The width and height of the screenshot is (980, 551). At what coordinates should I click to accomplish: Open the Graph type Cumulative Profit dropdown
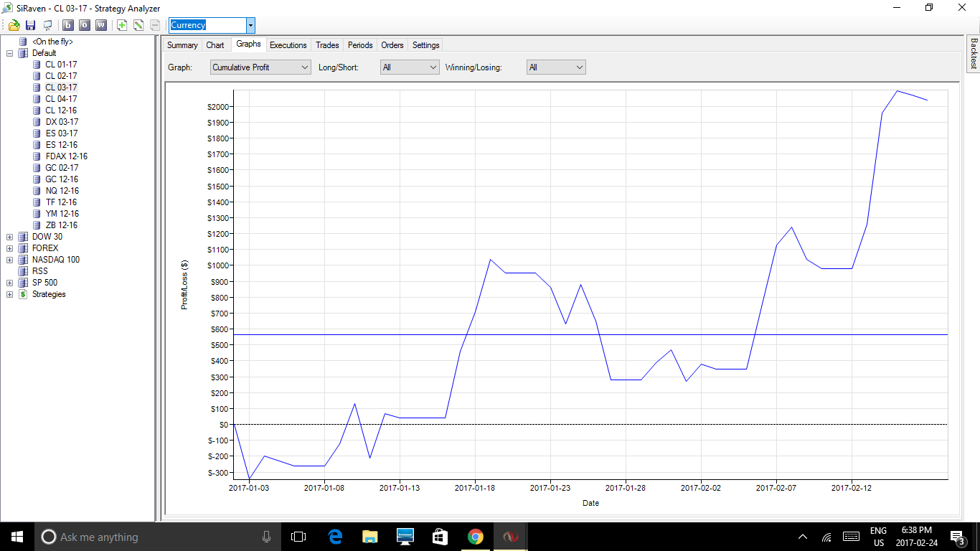point(260,67)
